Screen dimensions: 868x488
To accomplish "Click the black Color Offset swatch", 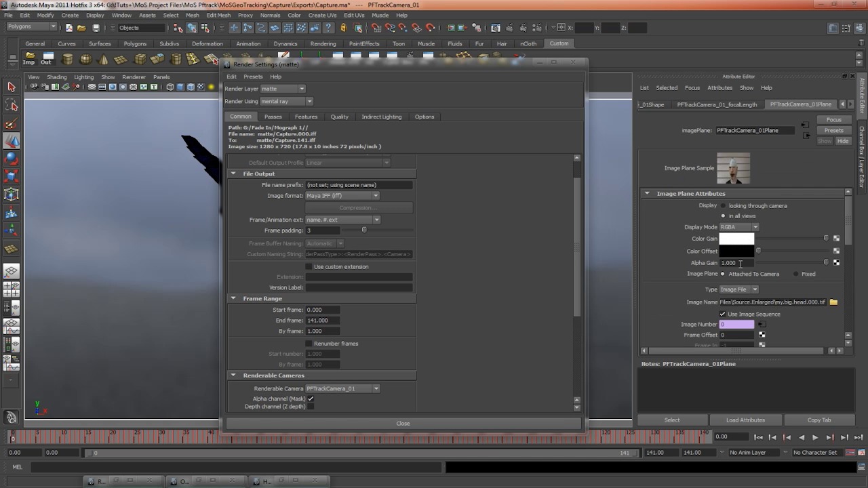I will click(736, 251).
